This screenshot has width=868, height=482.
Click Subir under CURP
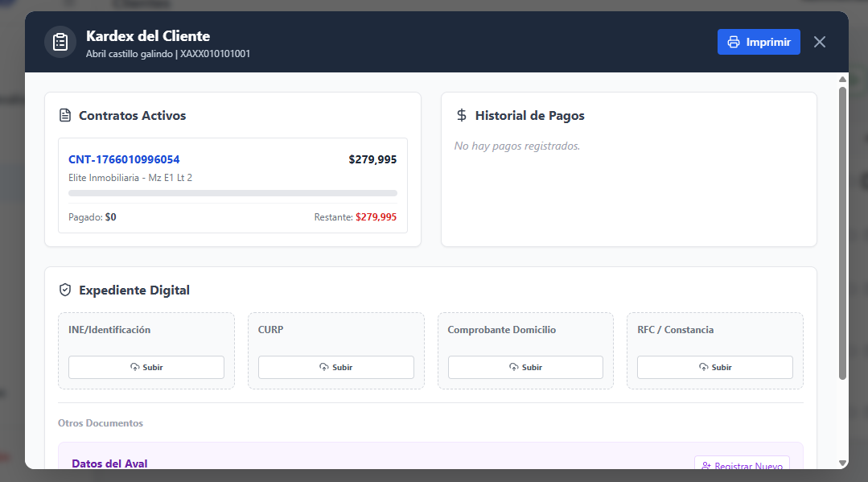point(335,367)
